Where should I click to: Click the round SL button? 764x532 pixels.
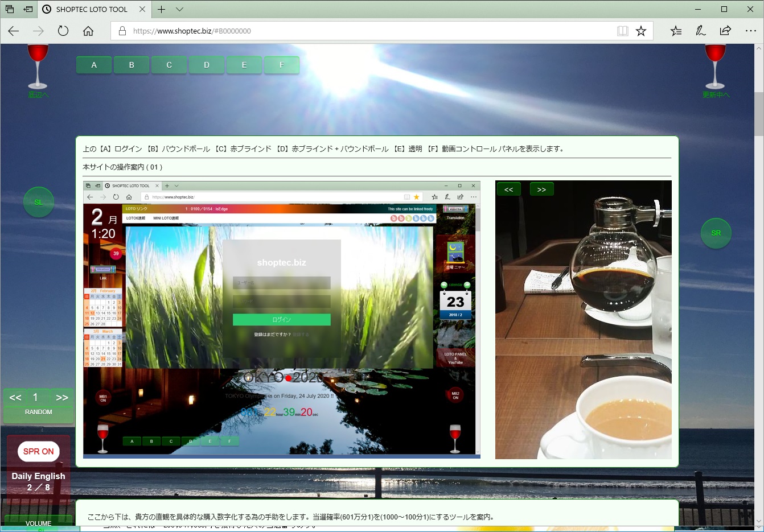pyautogui.click(x=39, y=202)
